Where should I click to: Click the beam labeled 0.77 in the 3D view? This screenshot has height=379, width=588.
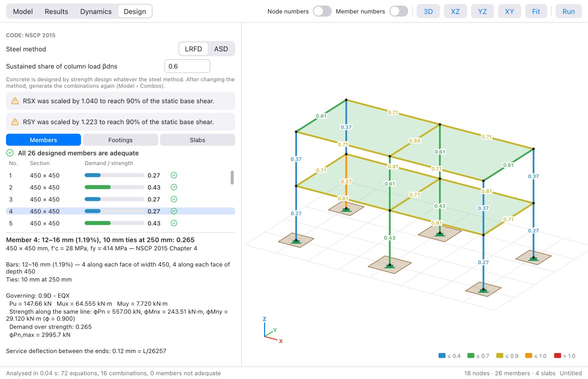tap(415, 194)
